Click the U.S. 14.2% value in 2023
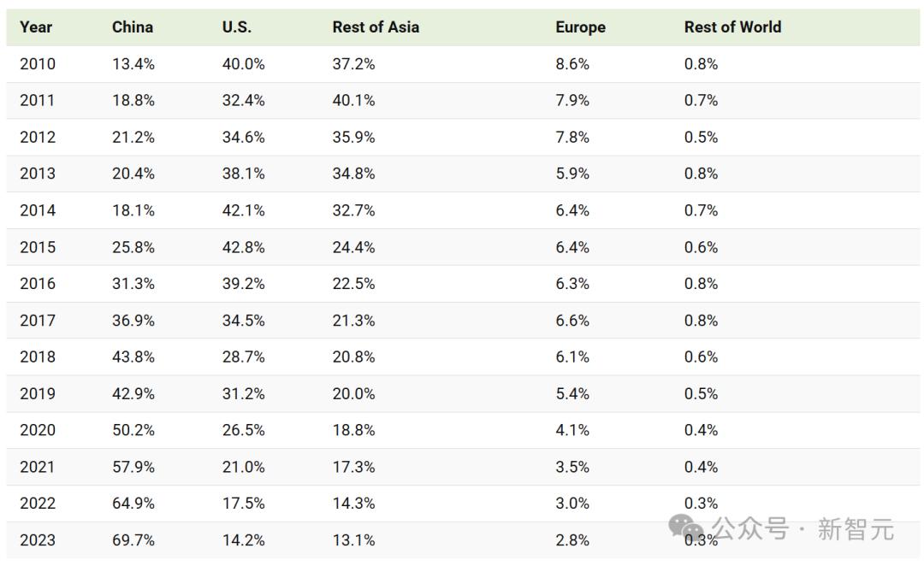924x566 pixels. coord(243,540)
